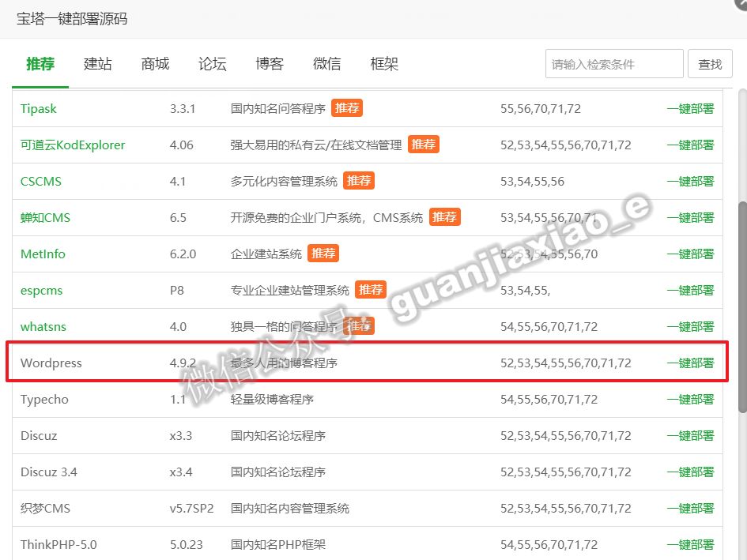Click the 推荐 badge on KodExplorer row
This screenshot has width=747, height=560.
[x=424, y=145]
